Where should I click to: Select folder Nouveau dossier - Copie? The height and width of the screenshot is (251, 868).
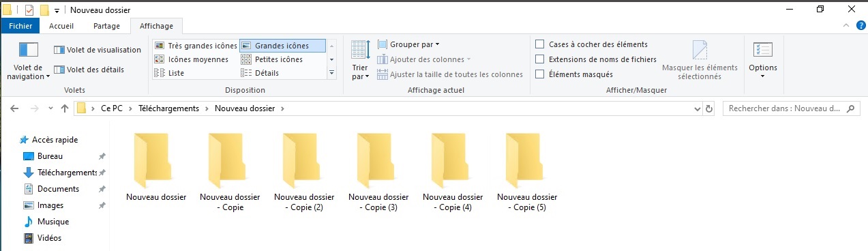[230, 172]
